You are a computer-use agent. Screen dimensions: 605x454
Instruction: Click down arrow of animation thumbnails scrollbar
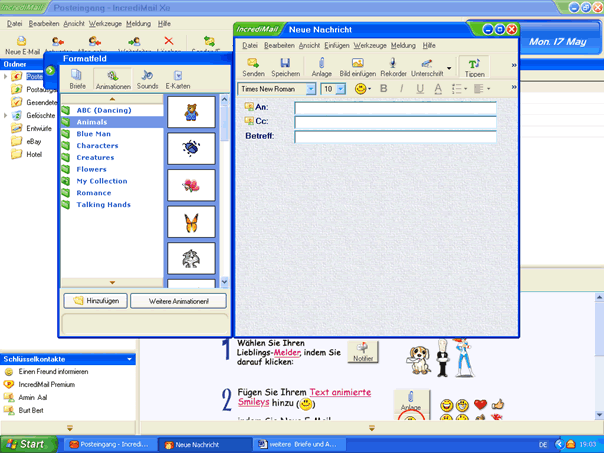224,282
